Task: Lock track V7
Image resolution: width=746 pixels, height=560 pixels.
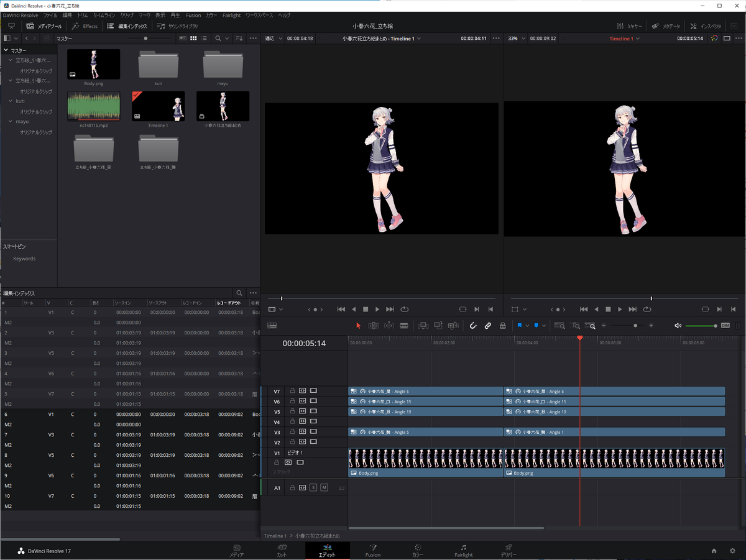Action: pos(292,391)
